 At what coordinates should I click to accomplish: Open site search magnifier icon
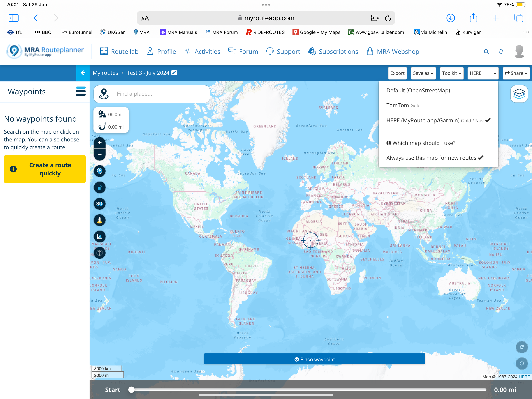point(486,51)
